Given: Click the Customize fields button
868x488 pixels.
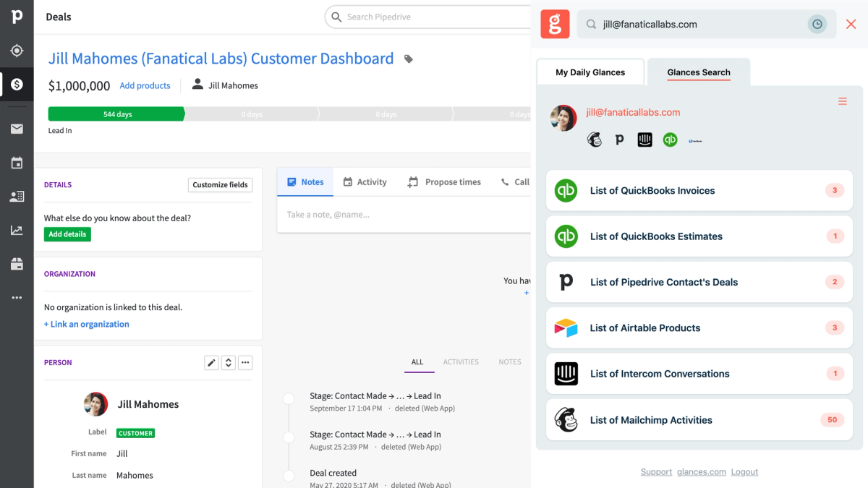Looking at the screenshot, I should [x=221, y=184].
